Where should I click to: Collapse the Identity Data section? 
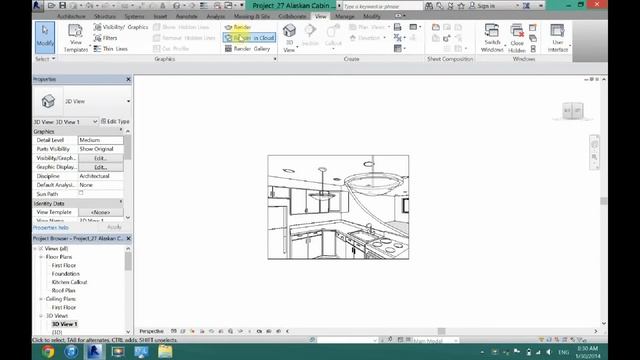121,203
